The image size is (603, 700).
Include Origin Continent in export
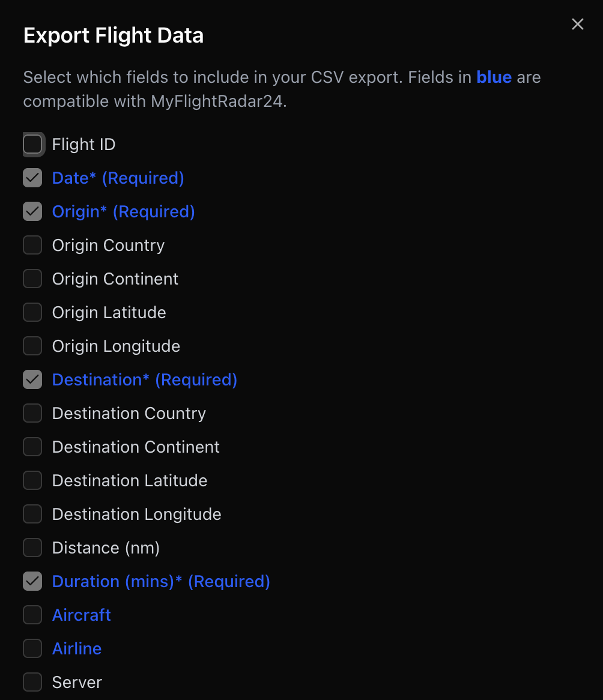pos(32,279)
